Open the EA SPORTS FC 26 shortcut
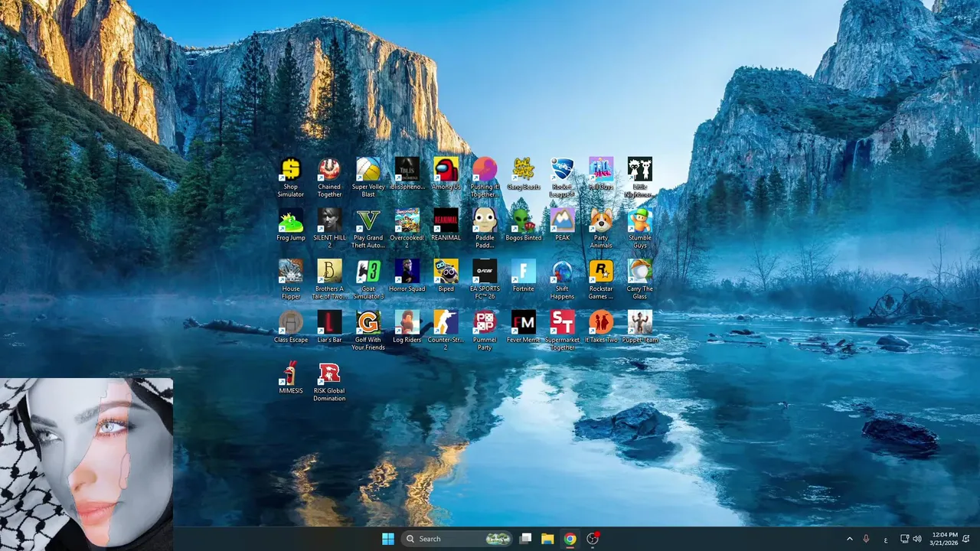 click(485, 279)
